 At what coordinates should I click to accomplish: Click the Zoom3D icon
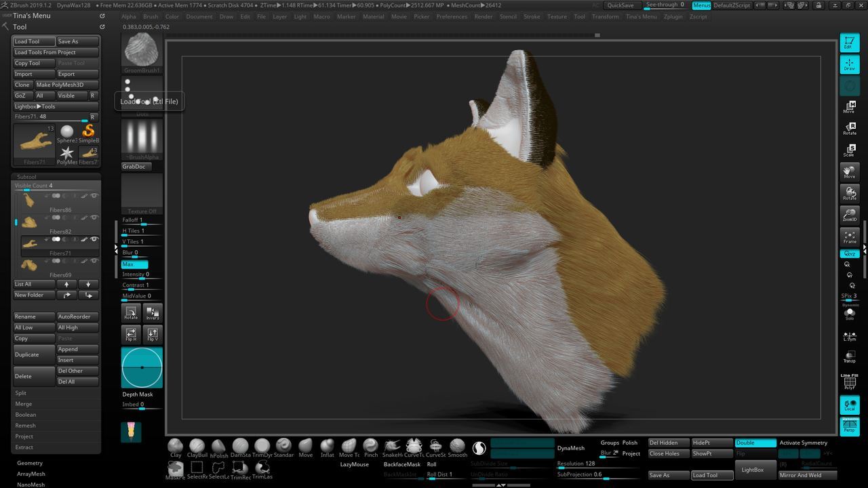[850, 215]
